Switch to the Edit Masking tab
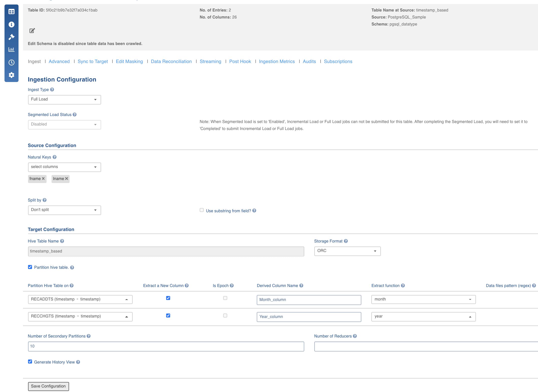This screenshot has height=392, width=538. pos(129,61)
